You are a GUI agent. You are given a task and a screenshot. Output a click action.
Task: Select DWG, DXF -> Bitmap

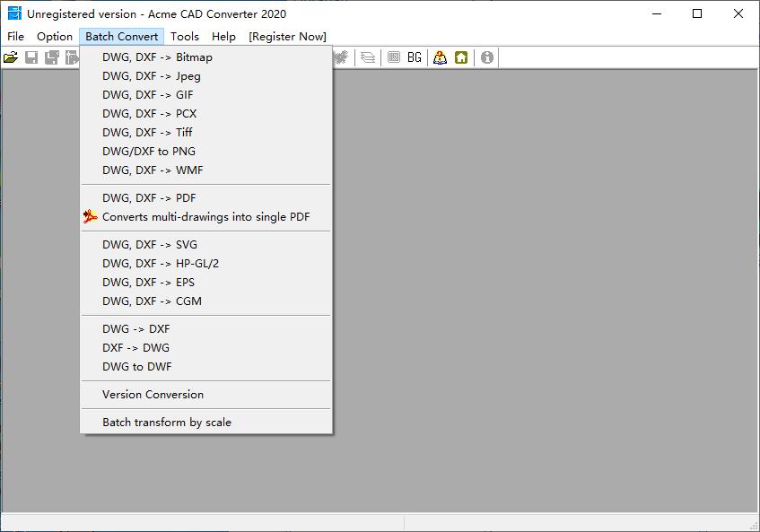point(206,57)
